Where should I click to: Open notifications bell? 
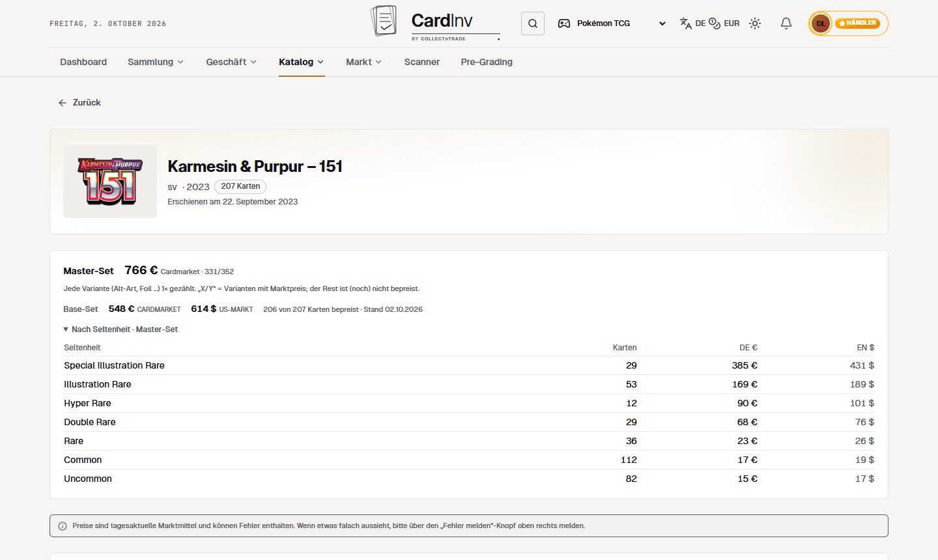(x=786, y=23)
